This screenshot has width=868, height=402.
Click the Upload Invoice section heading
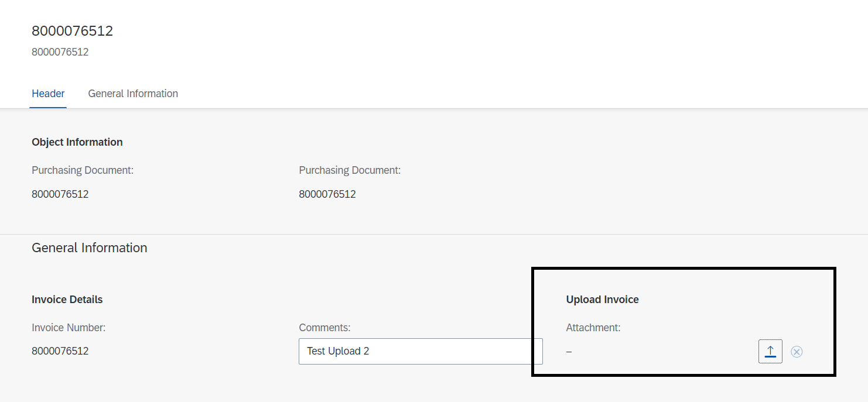coord(602,299)
